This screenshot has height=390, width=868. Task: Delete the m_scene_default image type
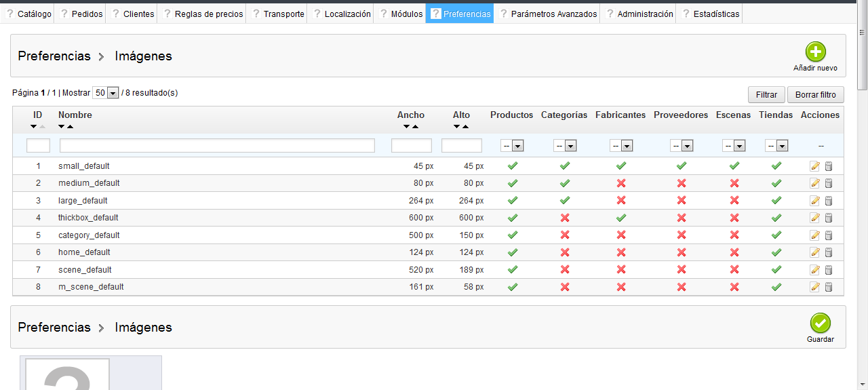click(x=829, y=287)
